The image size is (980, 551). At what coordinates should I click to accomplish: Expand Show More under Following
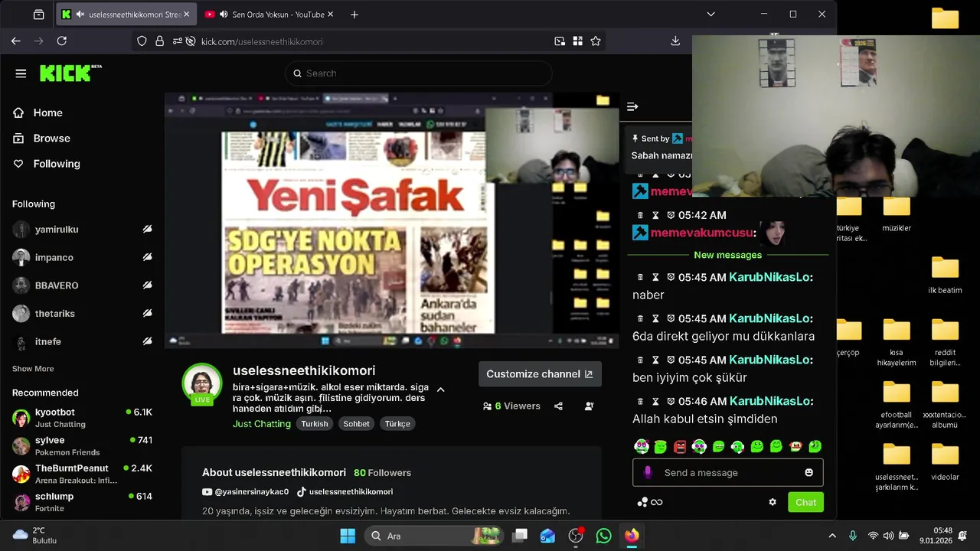(33, 369)
